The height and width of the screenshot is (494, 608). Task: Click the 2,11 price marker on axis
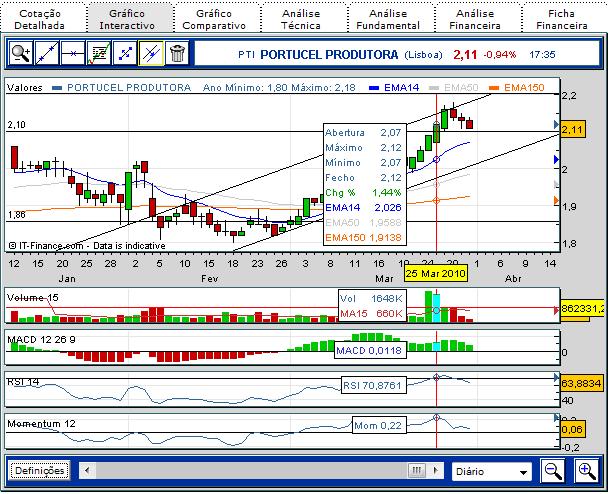coord(573,129)
